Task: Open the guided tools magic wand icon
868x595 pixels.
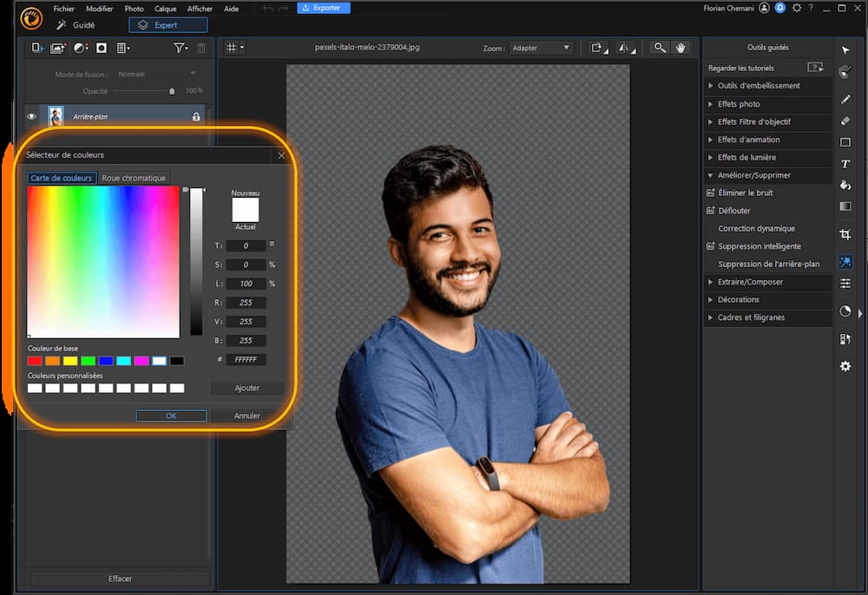Action: 845,262
